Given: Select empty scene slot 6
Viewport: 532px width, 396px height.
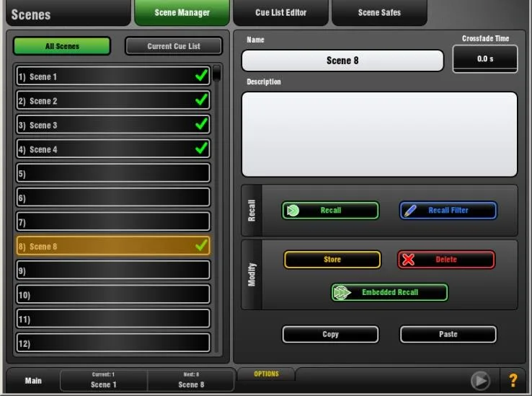Looking at the screenshot, I should coord(113,198).
